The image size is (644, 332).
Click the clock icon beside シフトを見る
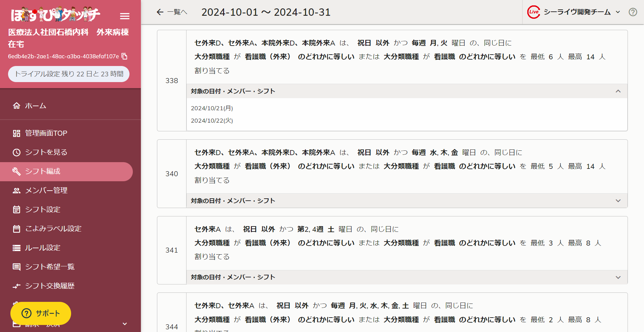[16, 152]
